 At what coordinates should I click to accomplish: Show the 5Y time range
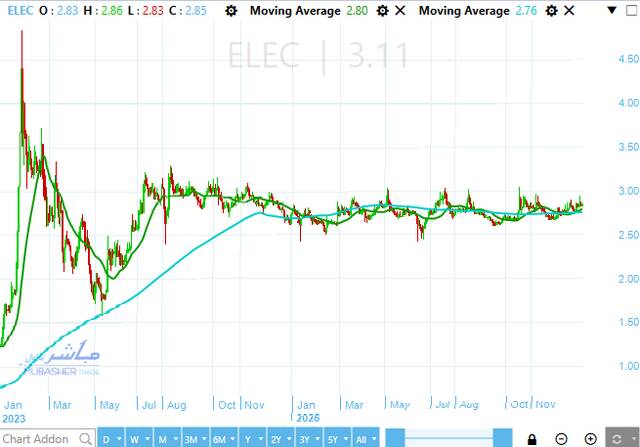[x=337, y=438]
